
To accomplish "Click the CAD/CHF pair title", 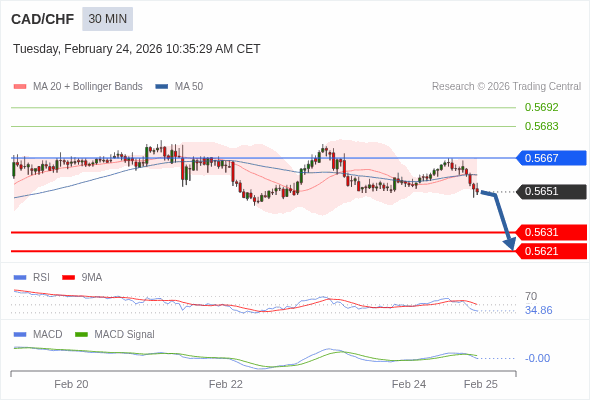I will [43, 19].
